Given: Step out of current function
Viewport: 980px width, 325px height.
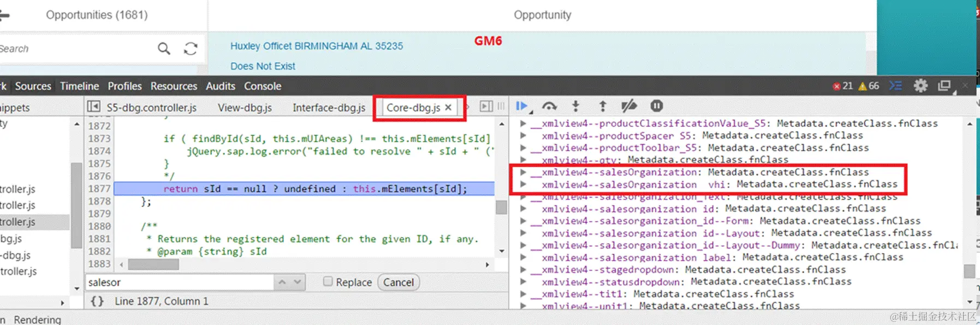Looking at the screenshot, I should click(602, 106).
